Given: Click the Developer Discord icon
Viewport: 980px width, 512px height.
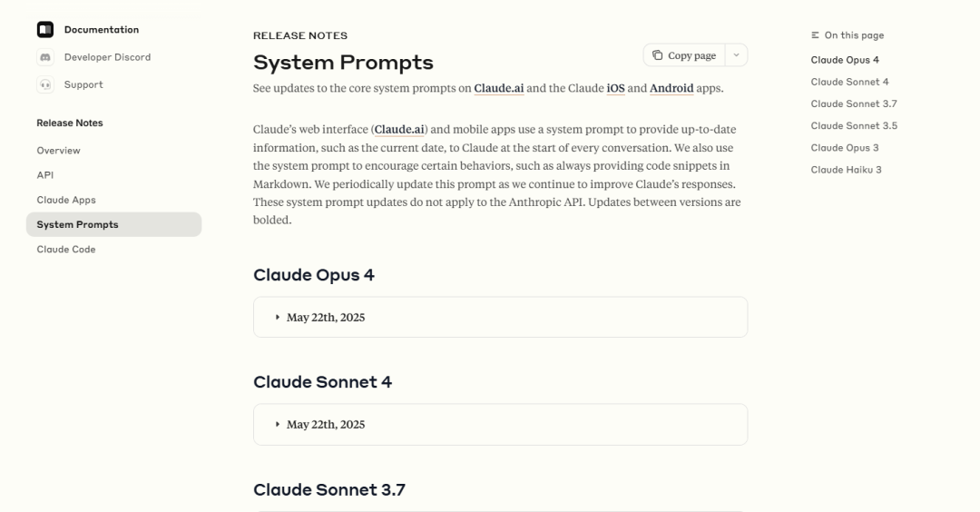Looking at the screenshot, I should 45,57.
